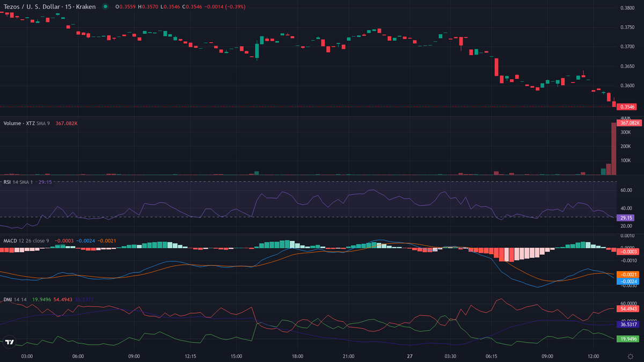Click the 06:00 time axis label
Image resolution: width=644 pixels, height=362 pixels.
click(x=78, y=356)
